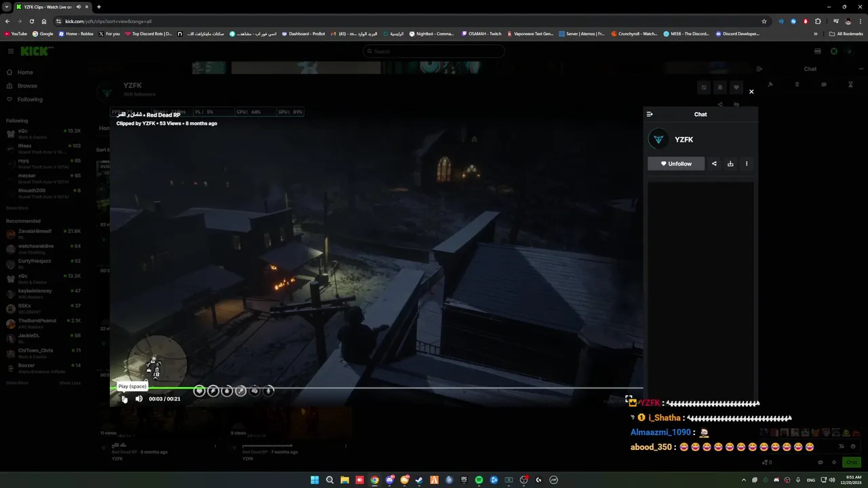Open Spotify from the taskbar
The image size is (868, 488).
pyautogui.click(x=479, y=480)
